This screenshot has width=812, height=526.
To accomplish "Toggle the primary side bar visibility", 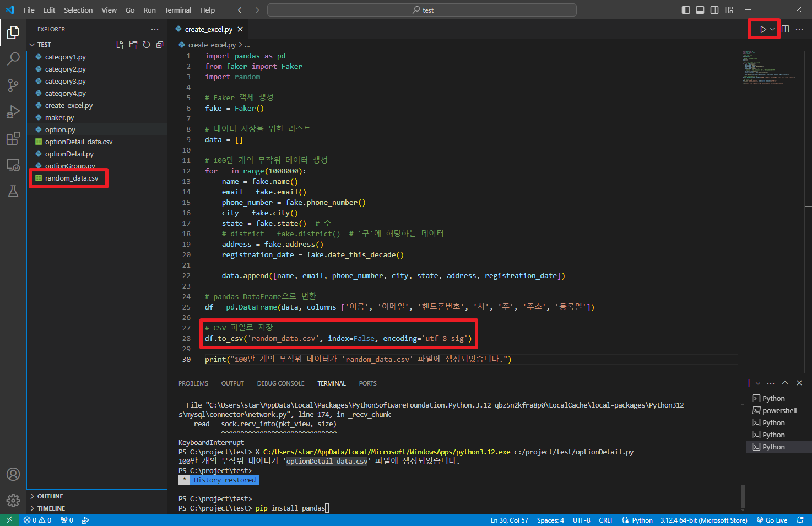I will pos(686,10).
